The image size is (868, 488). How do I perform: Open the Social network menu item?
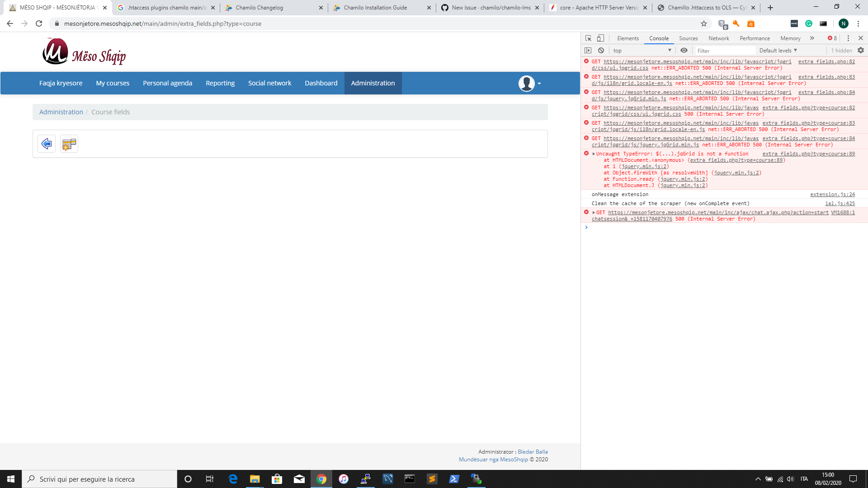coord(269,83)
